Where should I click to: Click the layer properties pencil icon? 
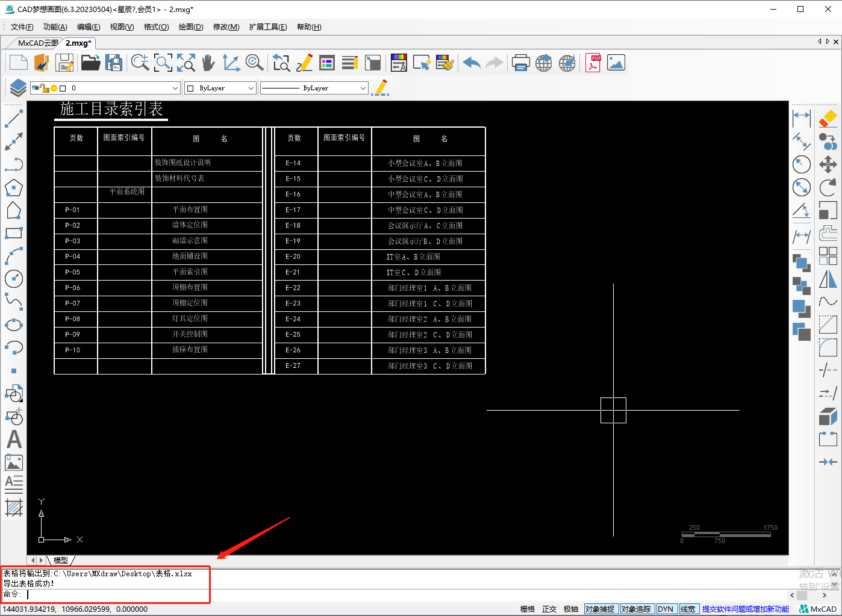click(x=380, y=88)
